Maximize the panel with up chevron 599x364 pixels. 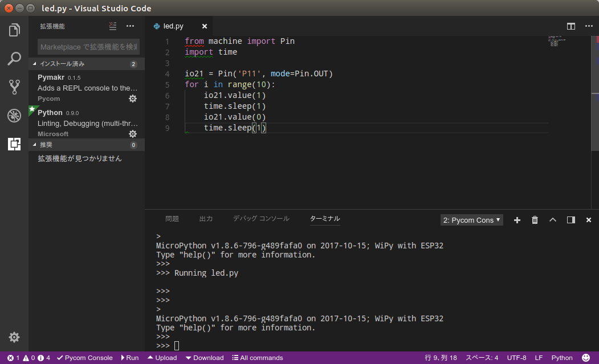[553, 220]
